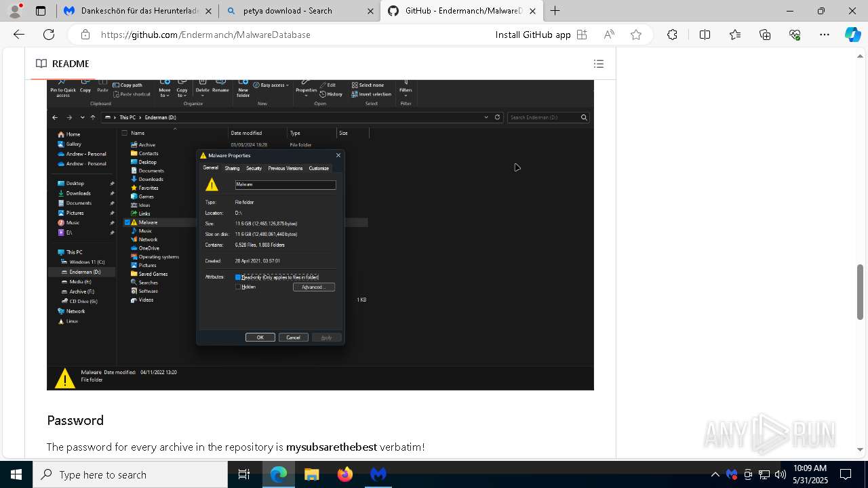Click the password text mysubsarethebest
868x488 pixels.
click(x=332, y=447)
